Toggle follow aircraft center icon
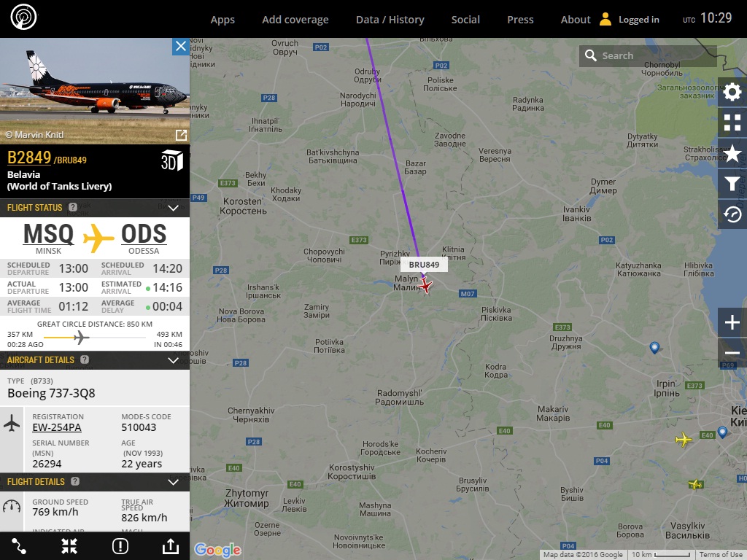 pyautogui.click(x=69, y=545)
